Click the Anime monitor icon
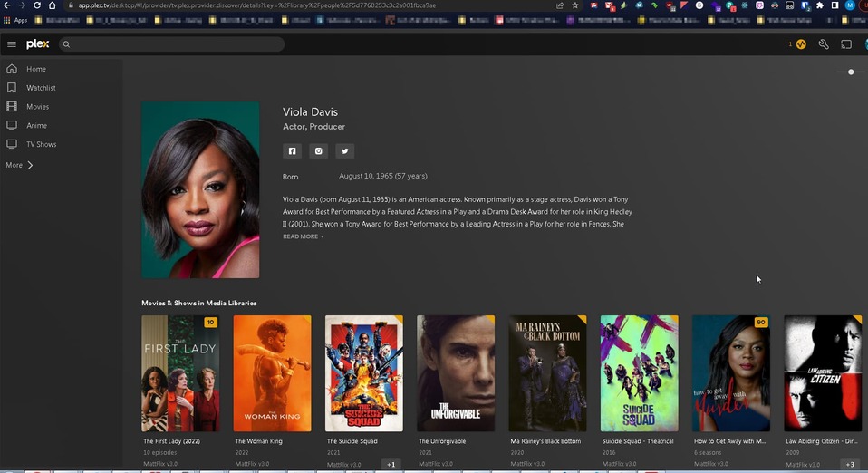 [x=12, y=125]
